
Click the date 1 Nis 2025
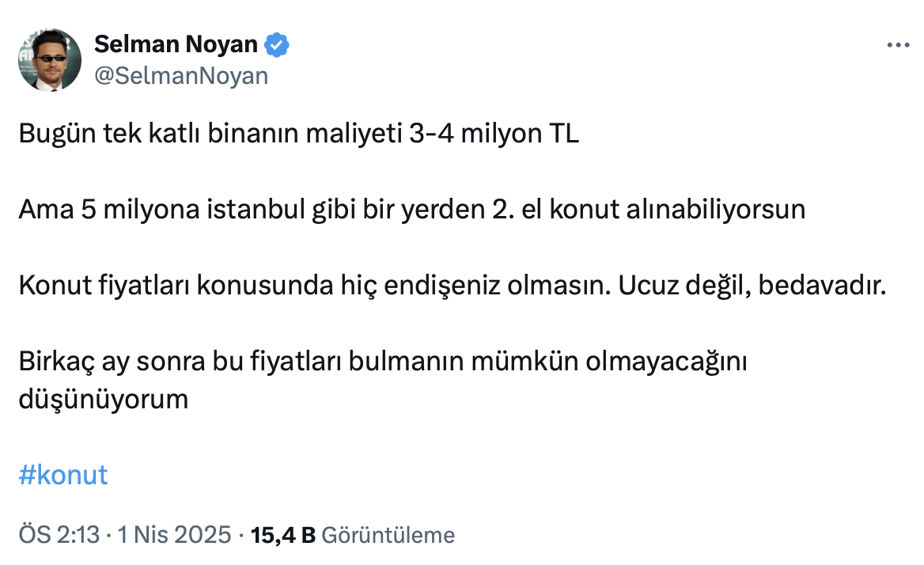[175, 536]
